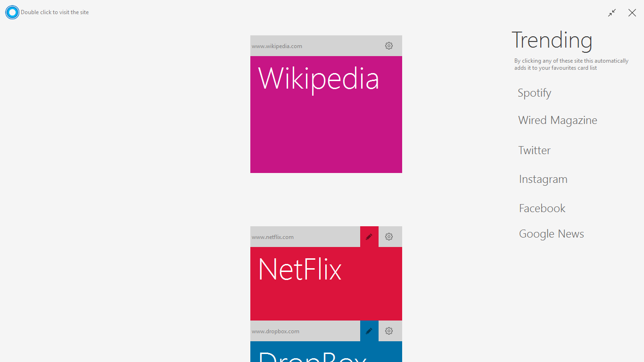Click the blue circle app logo
This screenshot has width=644, height=362.
pos(12,12)
